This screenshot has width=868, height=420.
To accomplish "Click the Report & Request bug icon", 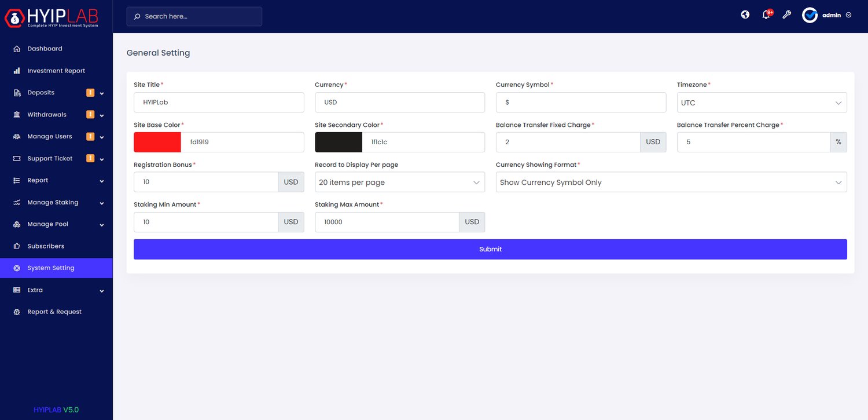I will pos(17,312).
